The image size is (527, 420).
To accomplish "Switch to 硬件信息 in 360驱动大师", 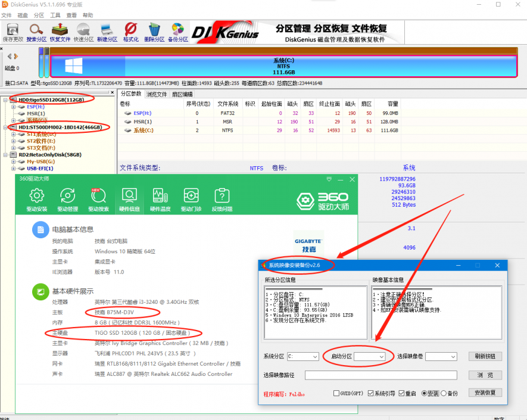I will 129,200.
